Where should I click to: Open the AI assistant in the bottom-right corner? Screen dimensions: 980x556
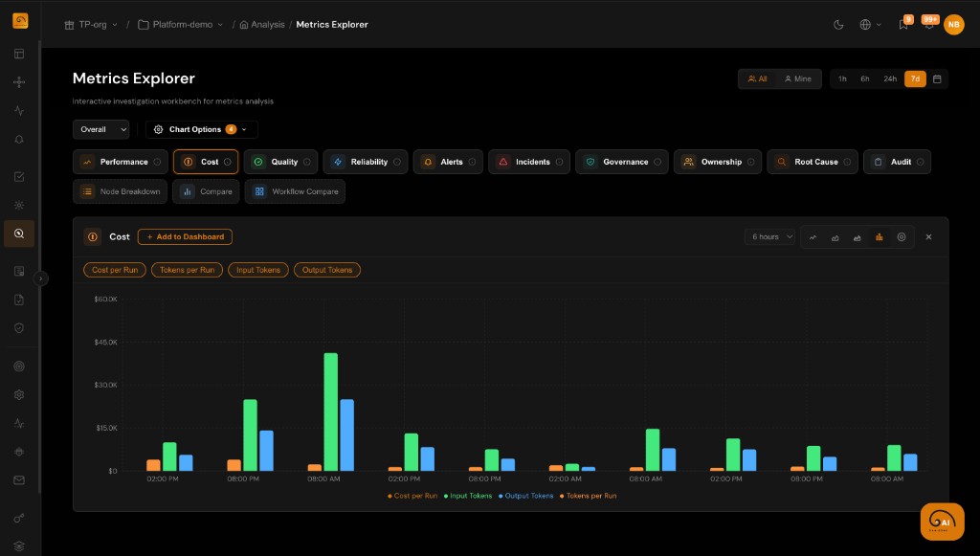942,522
